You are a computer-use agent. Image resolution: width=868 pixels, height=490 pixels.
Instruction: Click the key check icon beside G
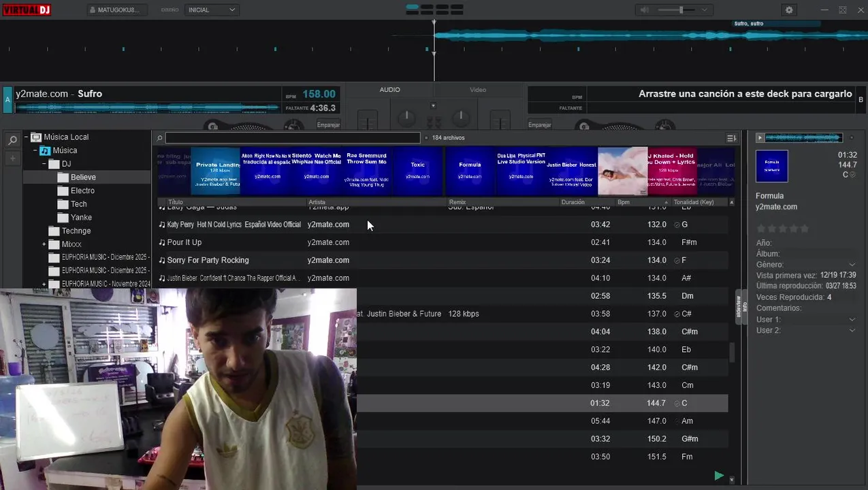tap(677, 225)
